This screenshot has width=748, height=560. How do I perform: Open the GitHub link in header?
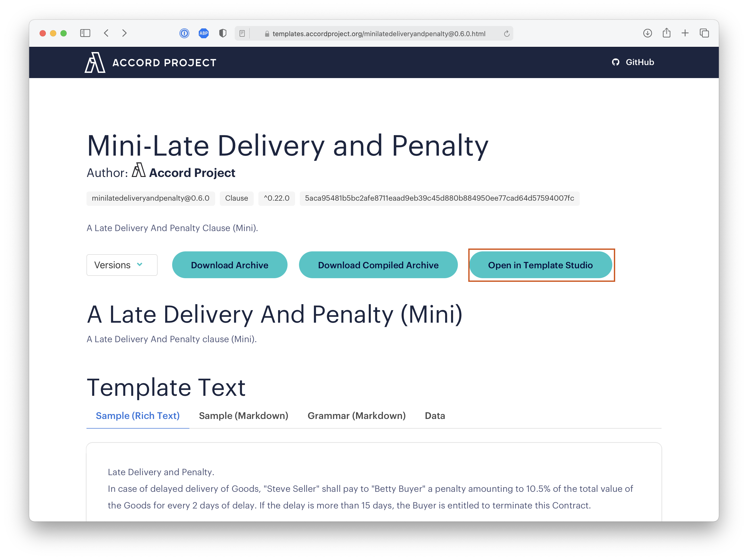point(633,62)
